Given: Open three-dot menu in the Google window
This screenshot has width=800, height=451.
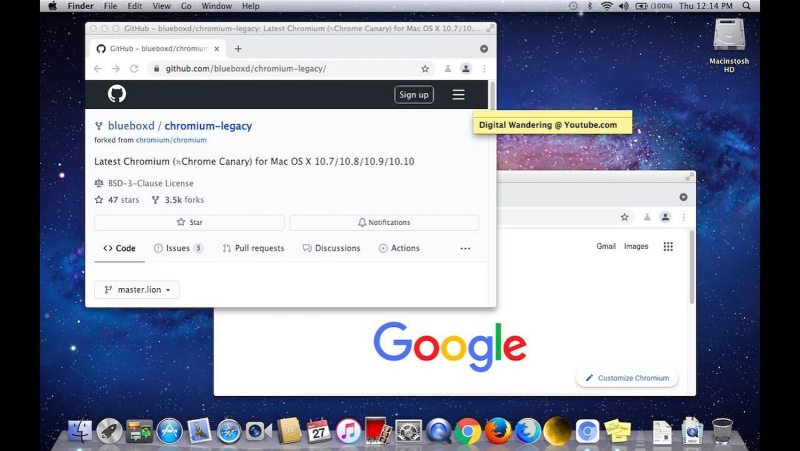Looking at the screenshot, I should pos(684,217).
